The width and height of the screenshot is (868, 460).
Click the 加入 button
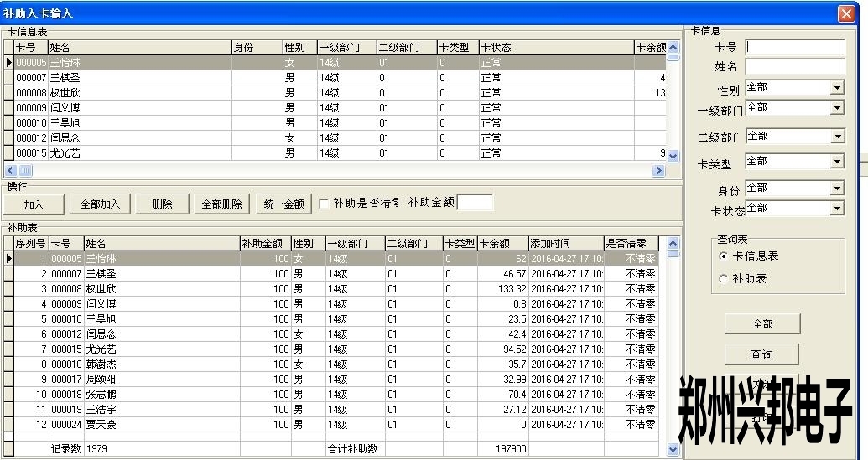pos(34,204)
